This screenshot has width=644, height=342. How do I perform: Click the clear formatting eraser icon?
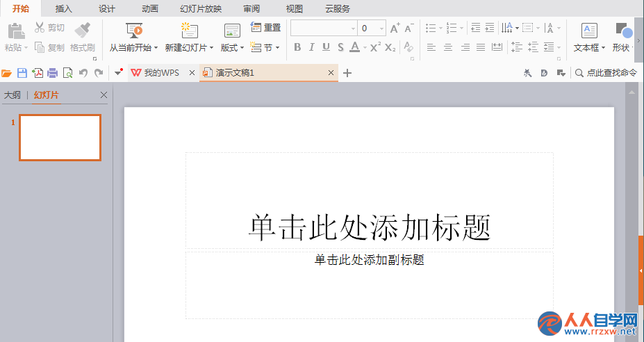click(x=408, y=47)
